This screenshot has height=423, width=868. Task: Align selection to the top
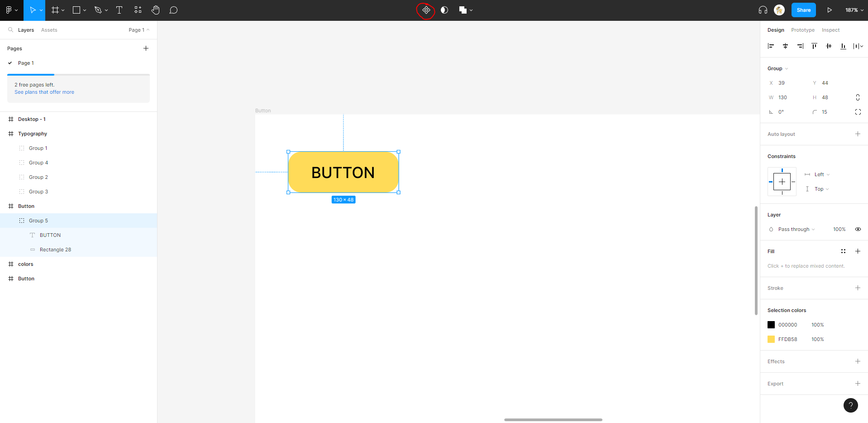click(815, 46)
